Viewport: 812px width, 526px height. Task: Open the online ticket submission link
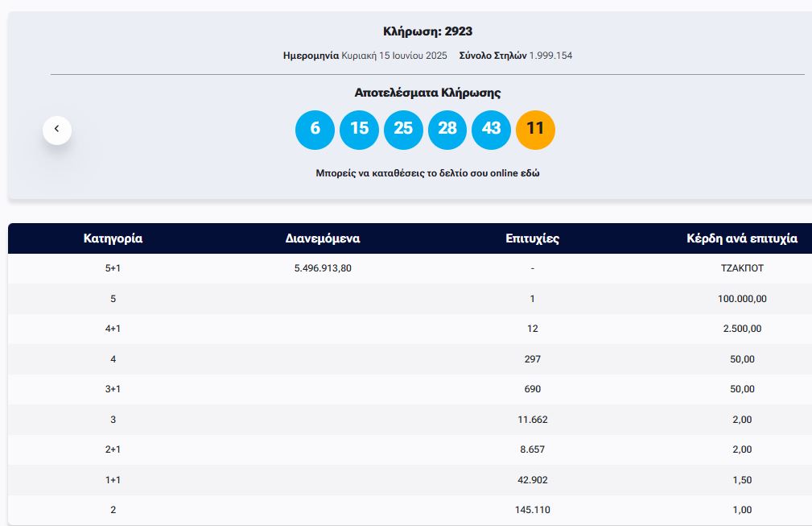(427, 173)
